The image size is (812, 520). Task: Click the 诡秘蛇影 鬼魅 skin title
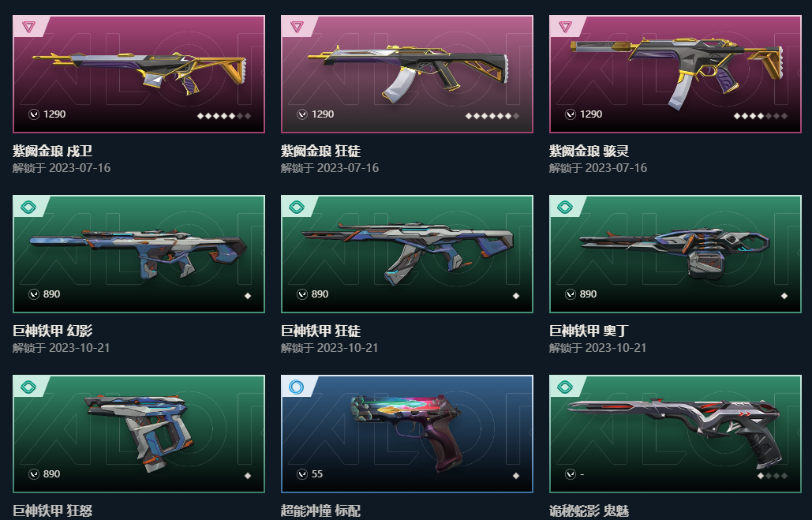pyautogui.click(x=589, y=511)
